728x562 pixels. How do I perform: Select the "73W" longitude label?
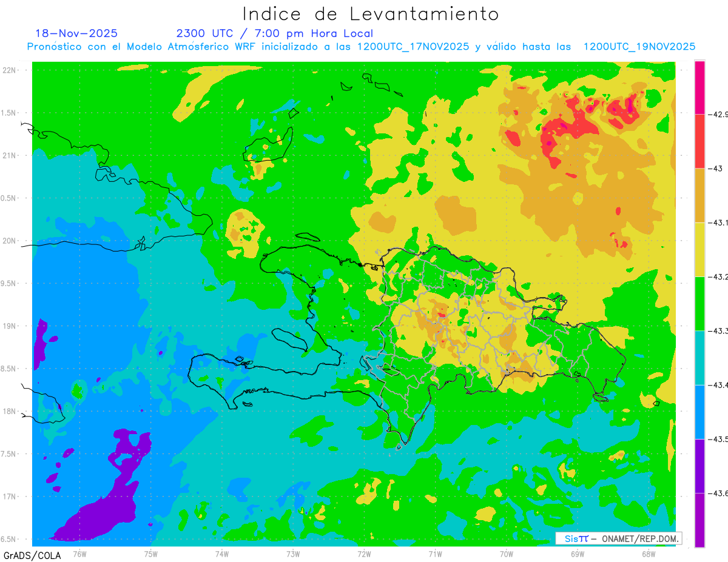(293, 554)
